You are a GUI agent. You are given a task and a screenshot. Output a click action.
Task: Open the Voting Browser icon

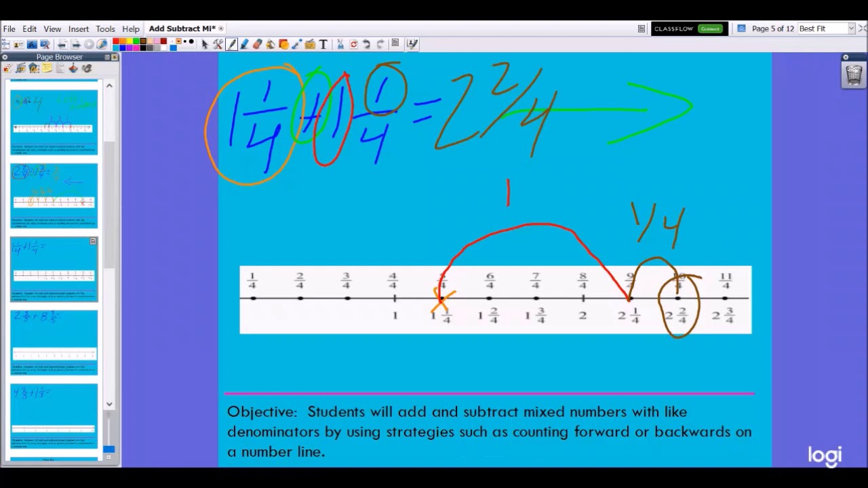click(x=87, y=68)
